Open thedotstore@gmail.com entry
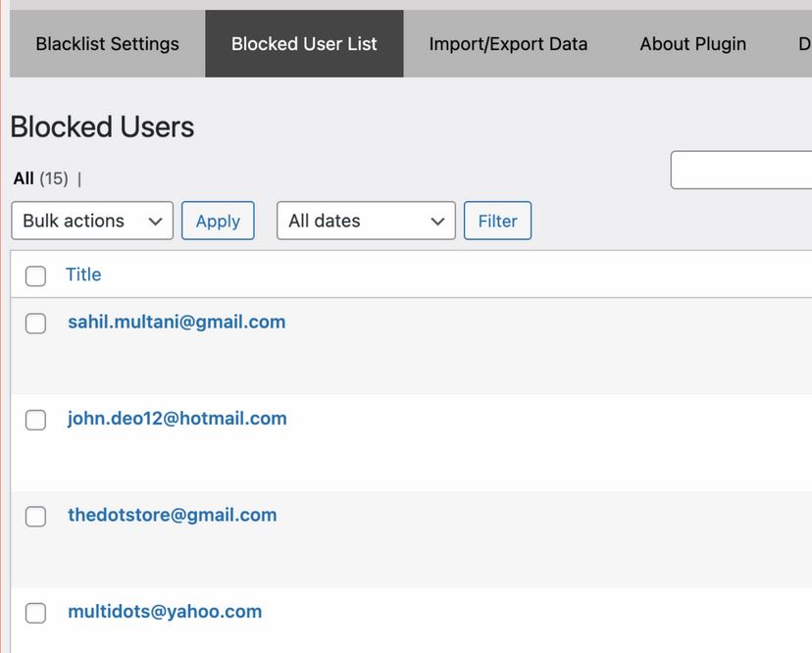 (173, 515)
